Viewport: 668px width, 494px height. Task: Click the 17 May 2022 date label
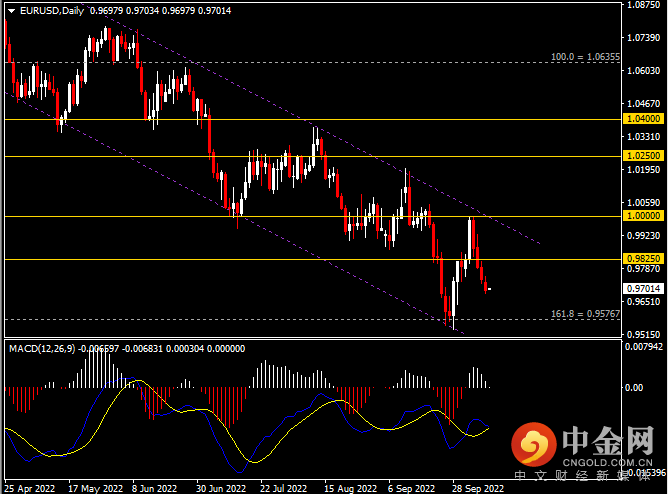pos(96,488)
